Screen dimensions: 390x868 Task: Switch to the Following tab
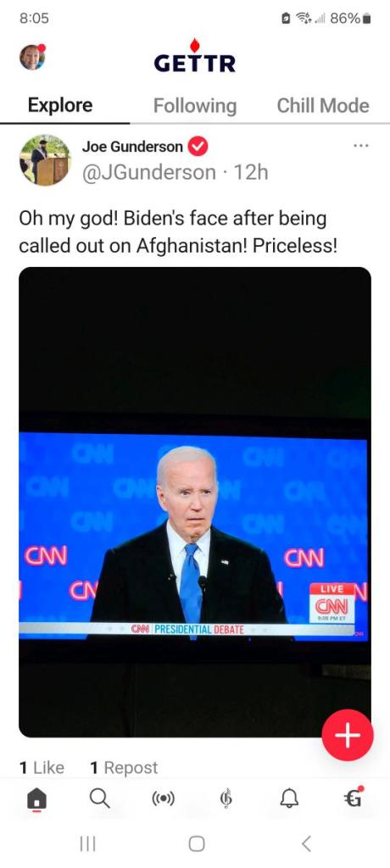[x=195, y=105]
